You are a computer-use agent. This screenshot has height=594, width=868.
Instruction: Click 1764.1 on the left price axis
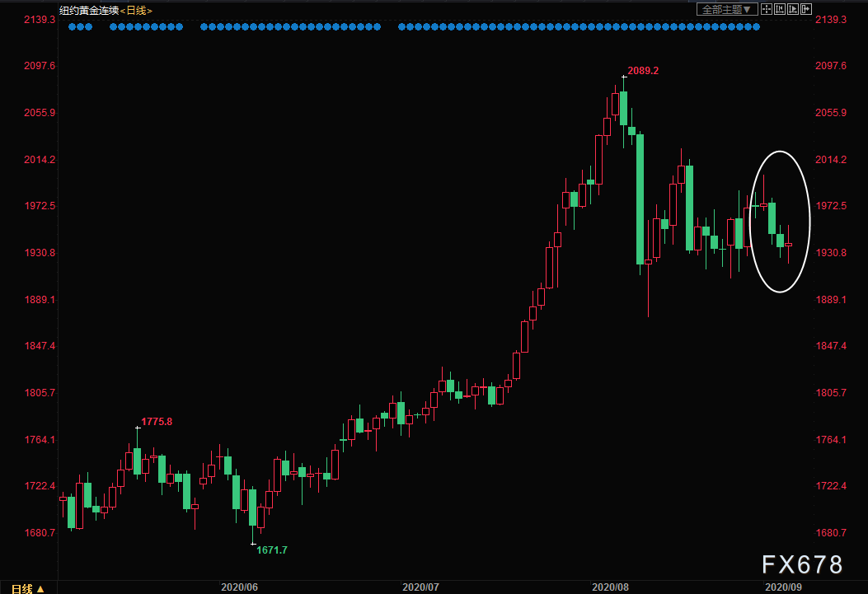point(40,440)
